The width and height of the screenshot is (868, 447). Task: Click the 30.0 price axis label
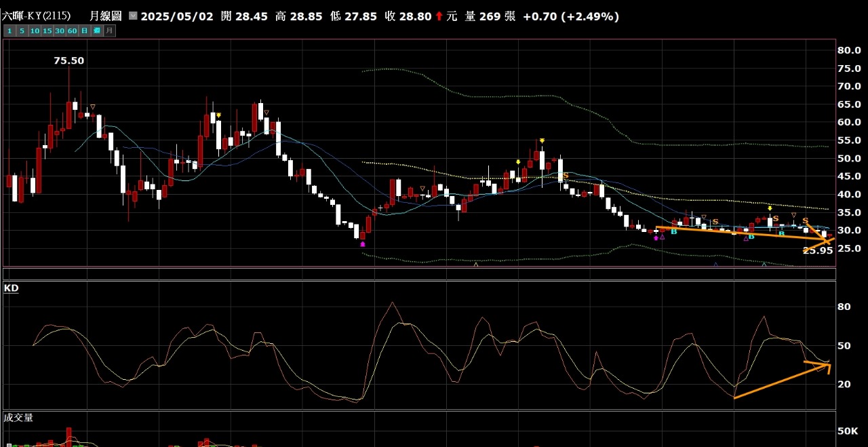click(849, 231)
